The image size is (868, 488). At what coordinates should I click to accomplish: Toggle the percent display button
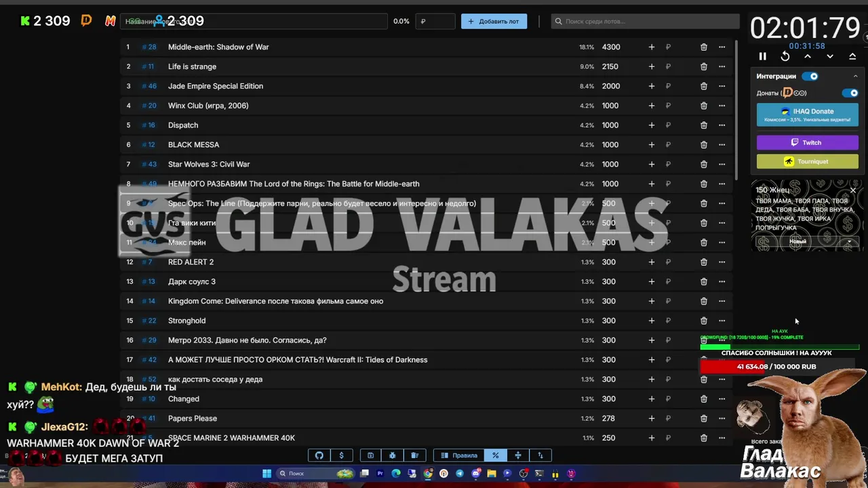point(495,455)
